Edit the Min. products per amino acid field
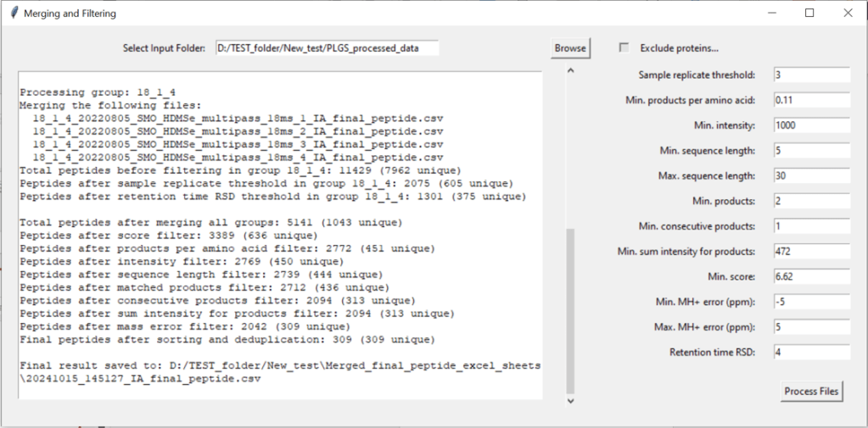 (810, 100)
